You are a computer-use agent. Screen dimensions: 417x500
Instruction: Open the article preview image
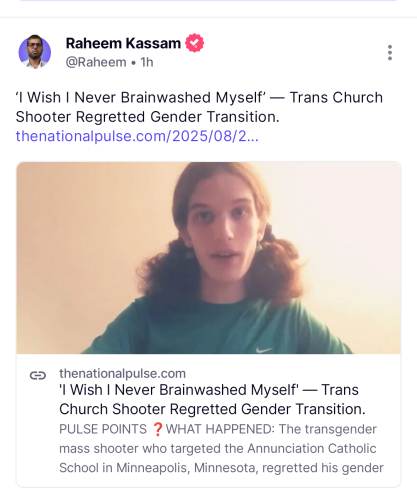pyautogui.click(x=209, y=258)
